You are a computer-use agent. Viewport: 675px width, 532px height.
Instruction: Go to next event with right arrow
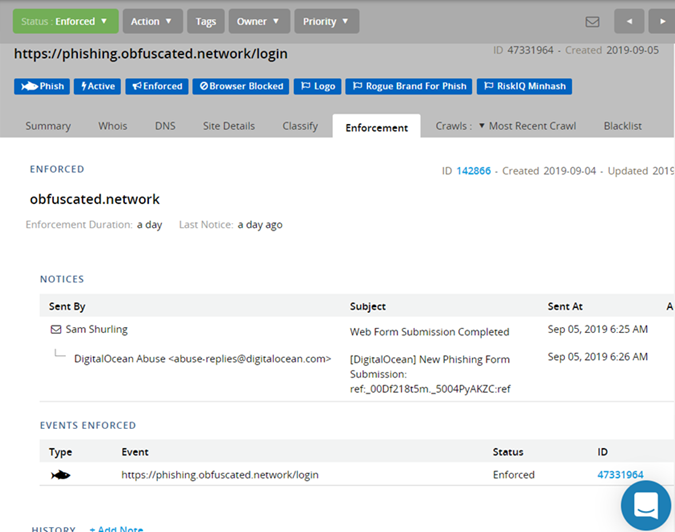pos(661,21)
